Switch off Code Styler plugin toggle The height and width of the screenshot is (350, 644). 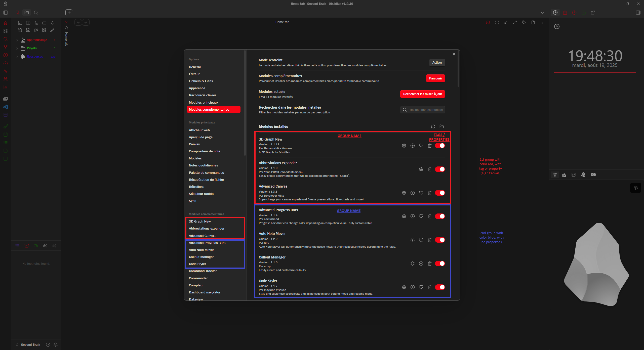(440, 287)
